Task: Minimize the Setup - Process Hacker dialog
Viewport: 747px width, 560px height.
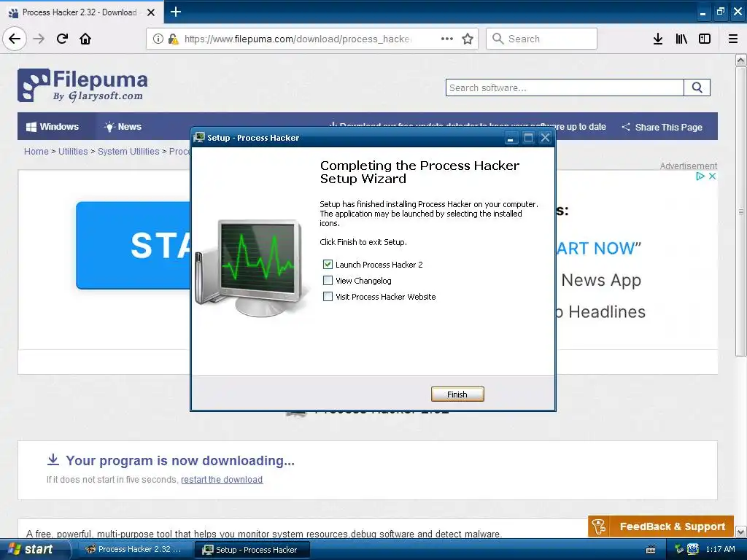Action: (x=510, y=138)
